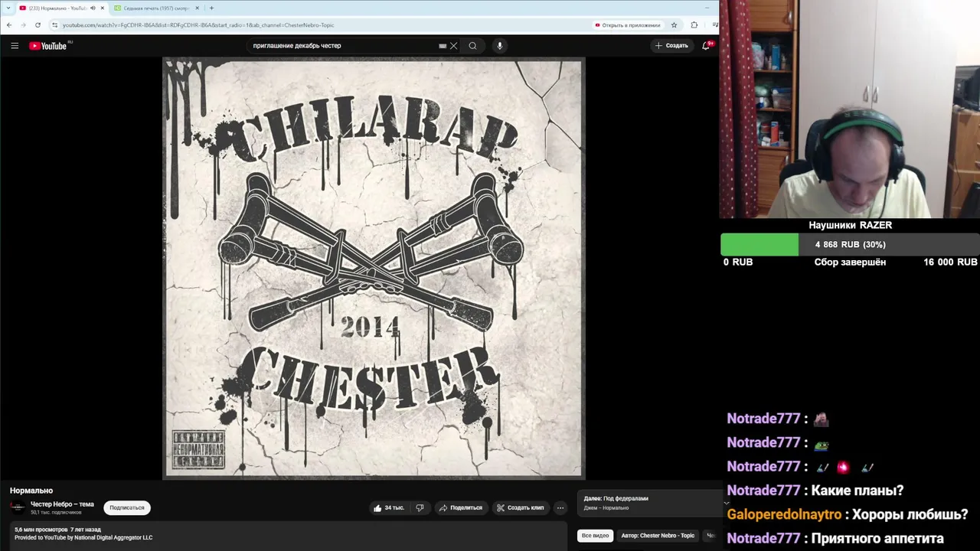980x551 pixels.
Task: Close the Седьмая печать tab
Action: 197,8
